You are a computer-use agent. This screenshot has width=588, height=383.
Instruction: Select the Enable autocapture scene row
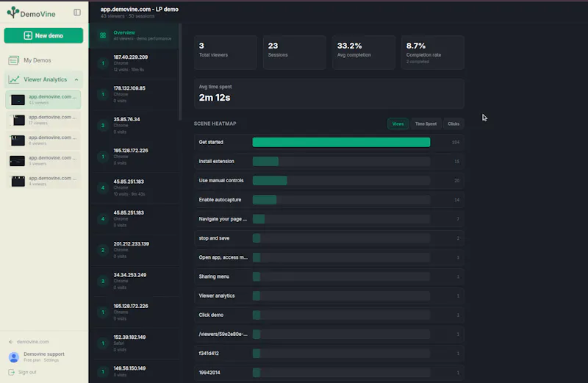pyautogui.click(x=329, y=200)
